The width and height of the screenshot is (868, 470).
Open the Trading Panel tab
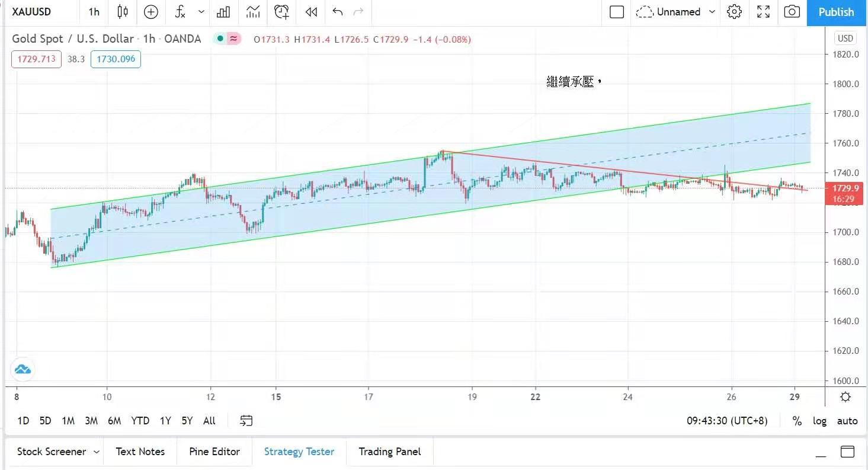(x=389, y=452)
